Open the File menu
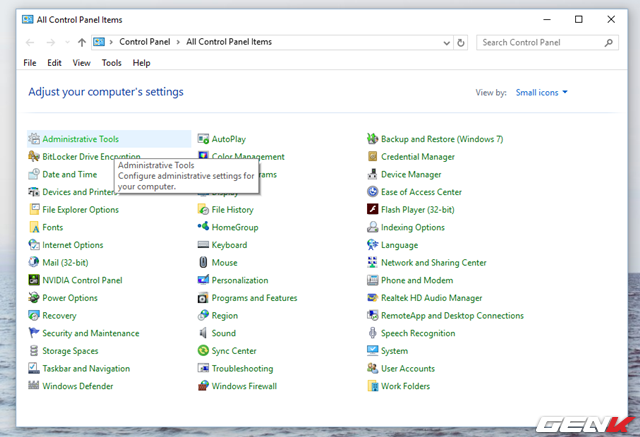 tap(30, 63)
